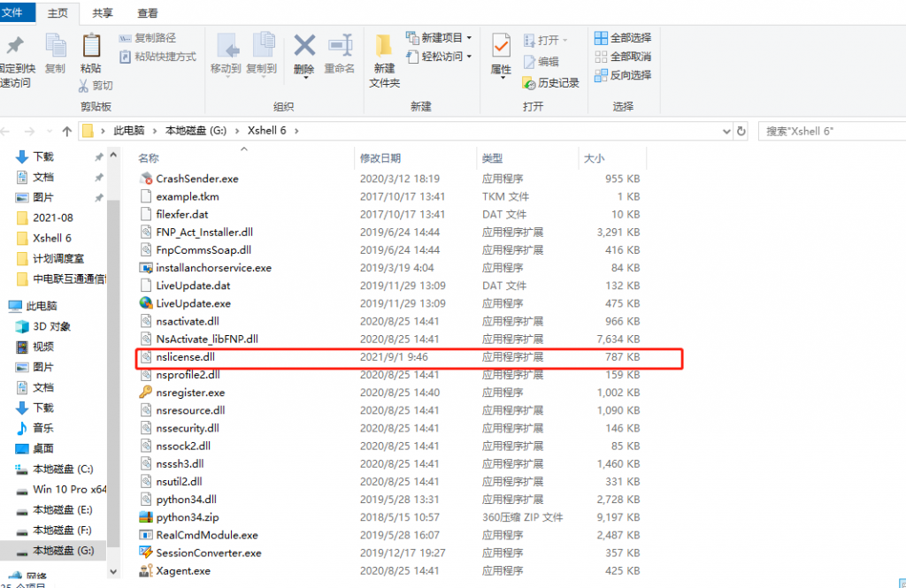Click the Copy To icon
The width and height of the screenshot is (906, 588).
(263, 46)
